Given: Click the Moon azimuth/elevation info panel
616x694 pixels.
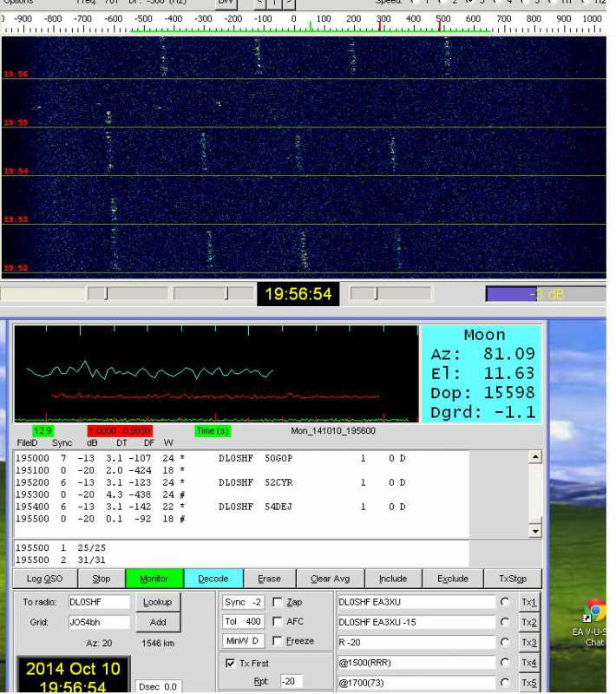Looking at the screenshot, I should point(482,374).
